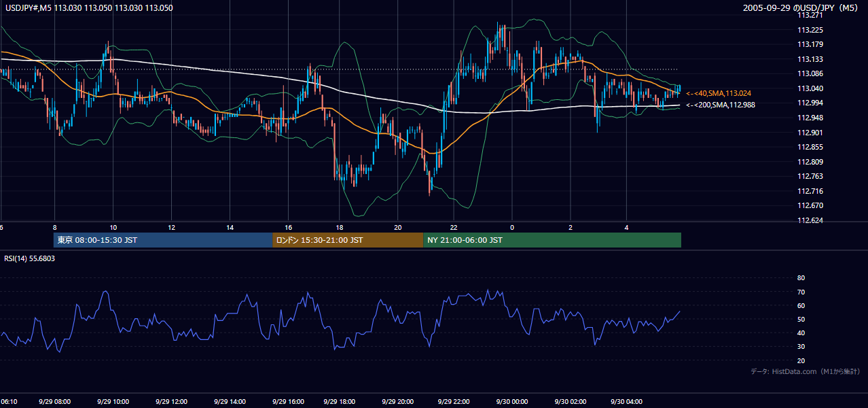The width and height of the screenshot is (868, 408).
Task: Click the 9/29 16:00 time label
Action: click(288, 401)
